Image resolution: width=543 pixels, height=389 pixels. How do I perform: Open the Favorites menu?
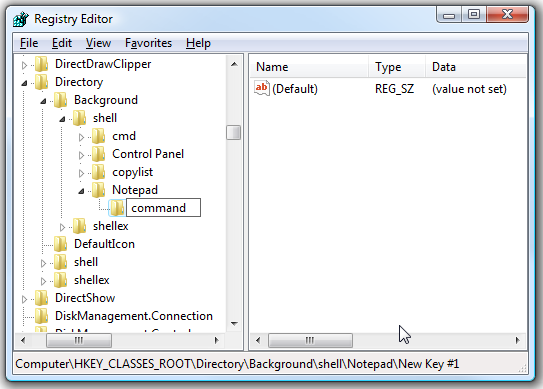(x=148, y=43)
